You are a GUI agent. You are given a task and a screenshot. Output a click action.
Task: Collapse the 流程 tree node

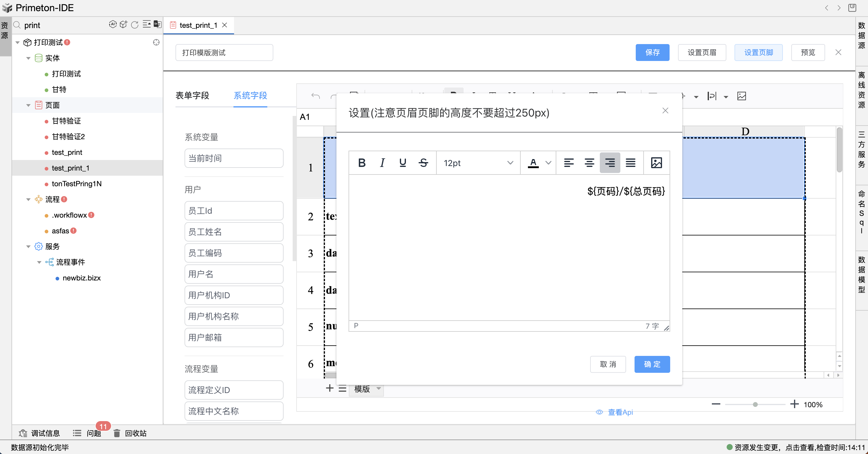click(x=28, y=200)
